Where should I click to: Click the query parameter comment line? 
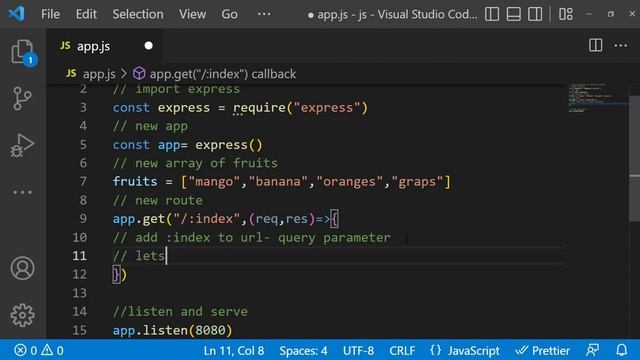251,238
